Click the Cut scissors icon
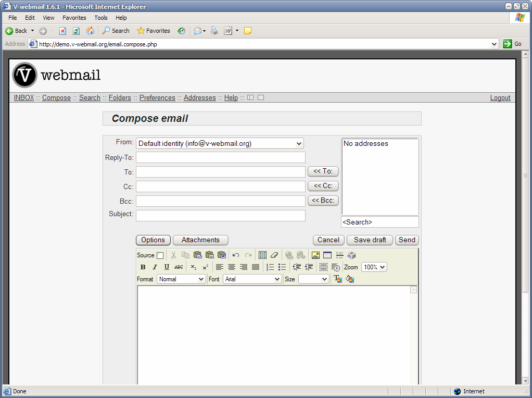 click(173, 255)
